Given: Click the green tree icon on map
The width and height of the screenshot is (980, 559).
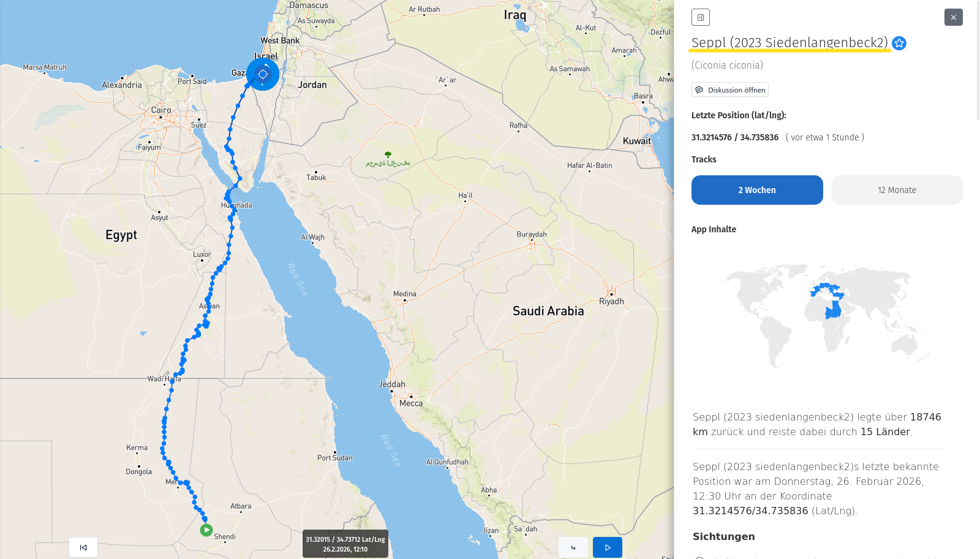Looking at the screenshot, I should click(388, 154).
